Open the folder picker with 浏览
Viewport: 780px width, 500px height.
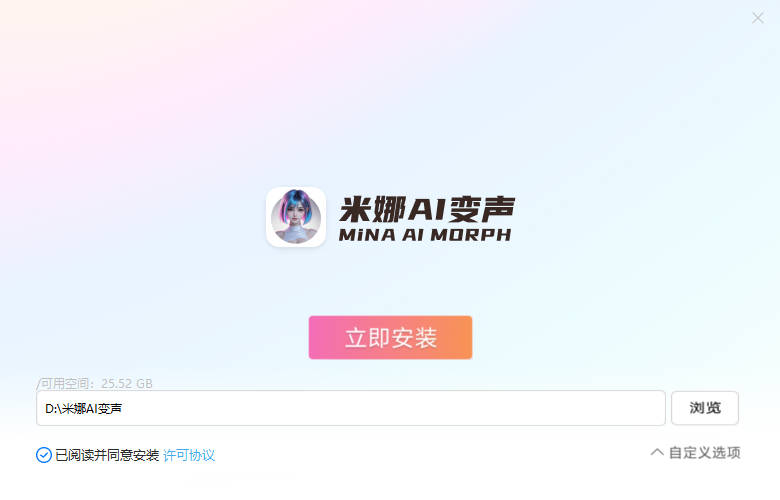[x=705, y=408]
